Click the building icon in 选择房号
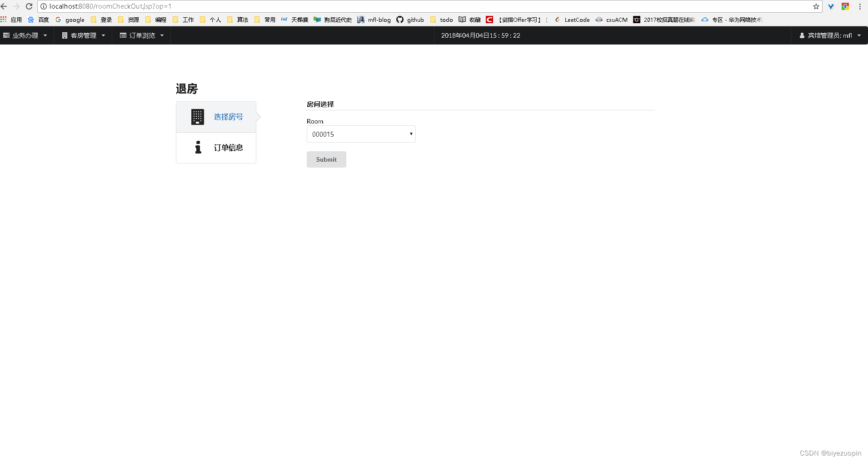This screenshot has height=461, width=868. pos(198,117)
